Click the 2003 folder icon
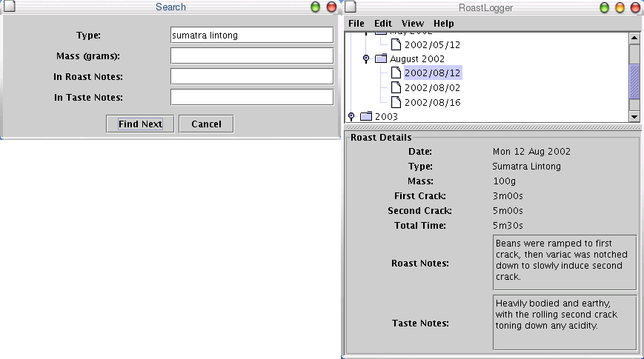The image size is (644, 359). tap(366, 116)
